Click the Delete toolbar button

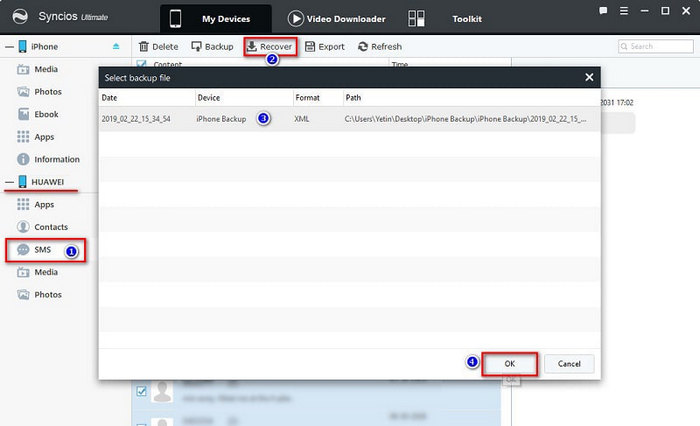tap(158, 46)
